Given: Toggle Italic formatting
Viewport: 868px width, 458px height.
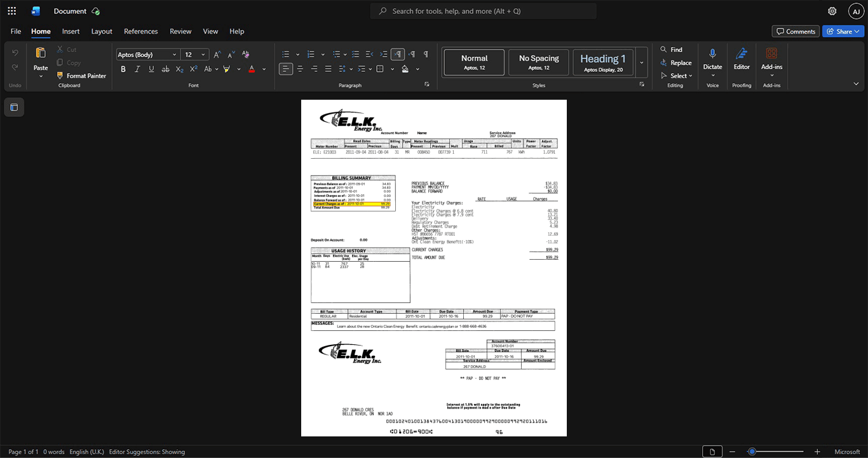Looking at the screenshot, I should 137,69.
